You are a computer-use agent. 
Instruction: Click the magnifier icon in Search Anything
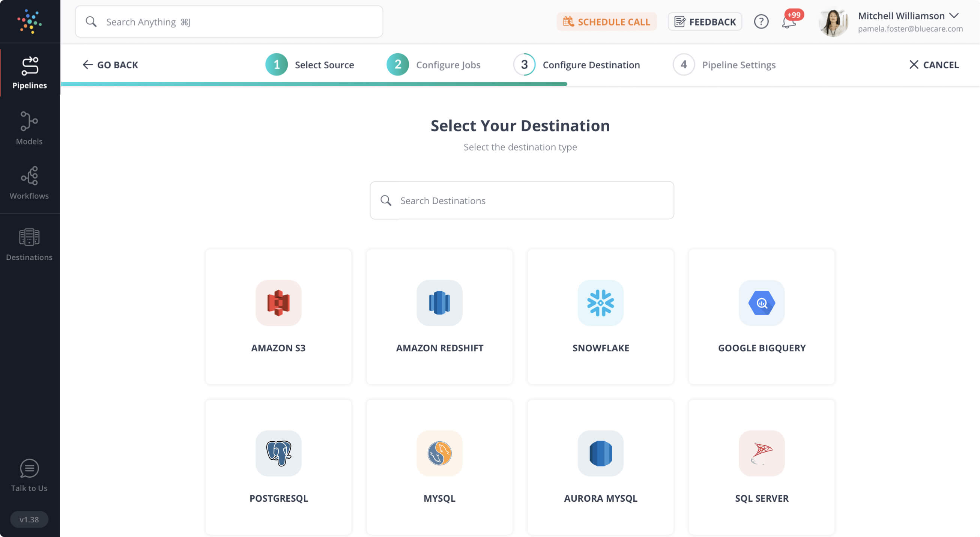click(91, 22)
